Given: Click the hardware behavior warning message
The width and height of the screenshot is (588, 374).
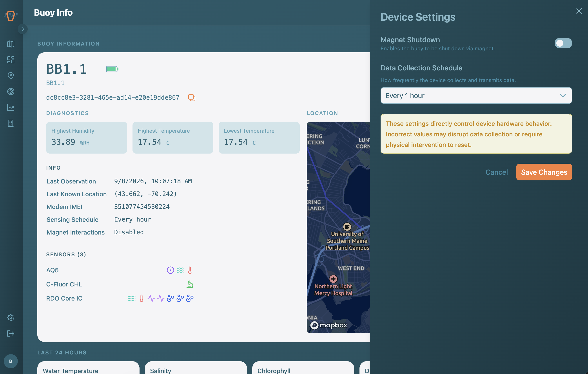Looking at the screenshot, I should [x=476, y=134].
